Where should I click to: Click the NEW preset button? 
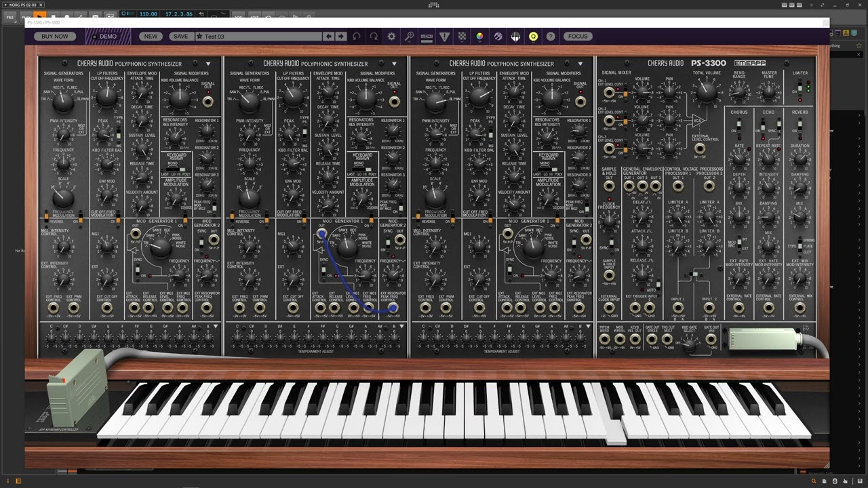click(x=151, y=37)
